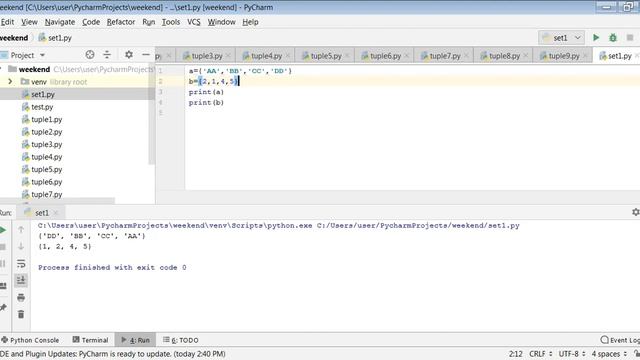
Task: Clear all console output with trash icon
Action: coord(21,314)
